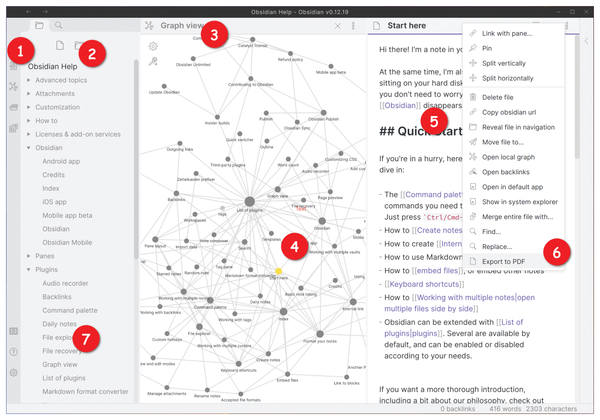Open iOS app note in file tree
Screen dimensions: 600x420
pos(54,202)
